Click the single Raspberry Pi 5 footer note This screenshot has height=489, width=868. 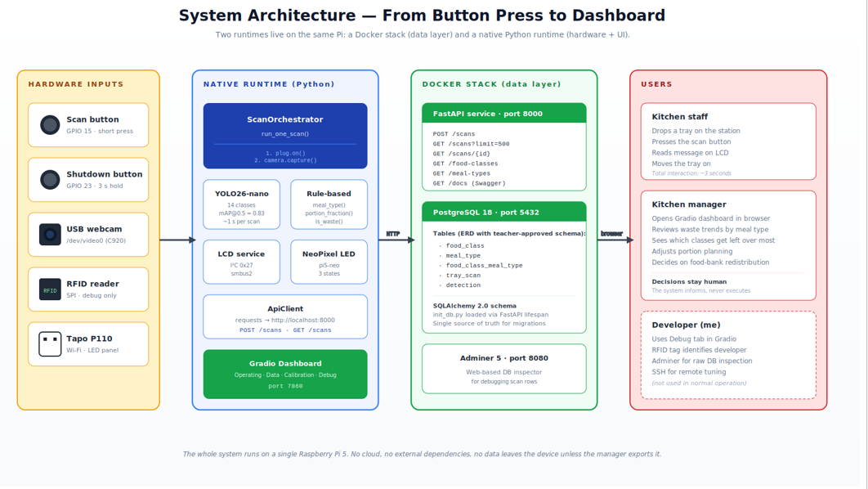point(422,454)
